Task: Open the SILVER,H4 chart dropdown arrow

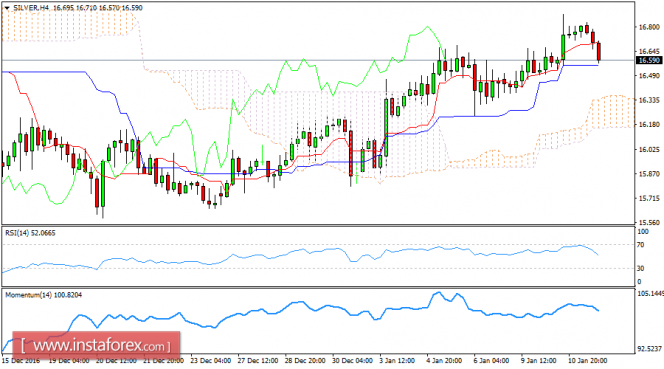Action: (7, 8)
